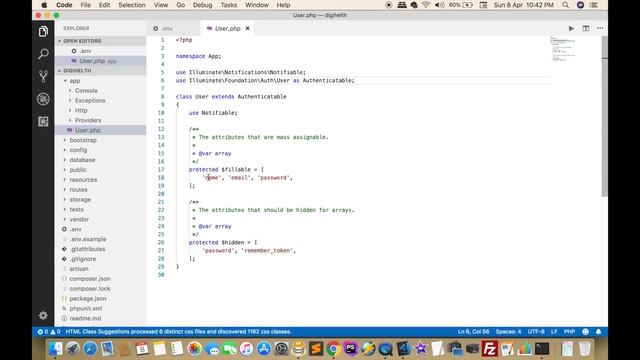The image size is (640, 360).
Task: Run the file with the play icon
Action: point(571,28)
